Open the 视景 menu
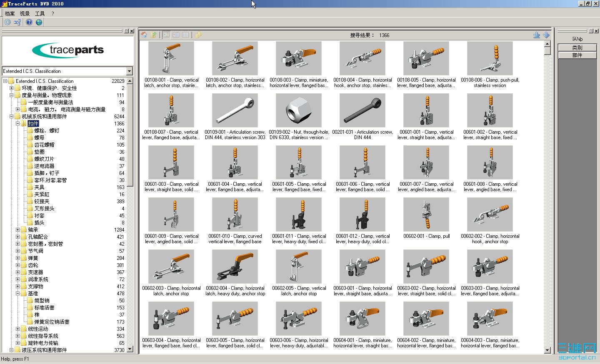This screenshot has height=364, width=600. click(x=25, y=14)
